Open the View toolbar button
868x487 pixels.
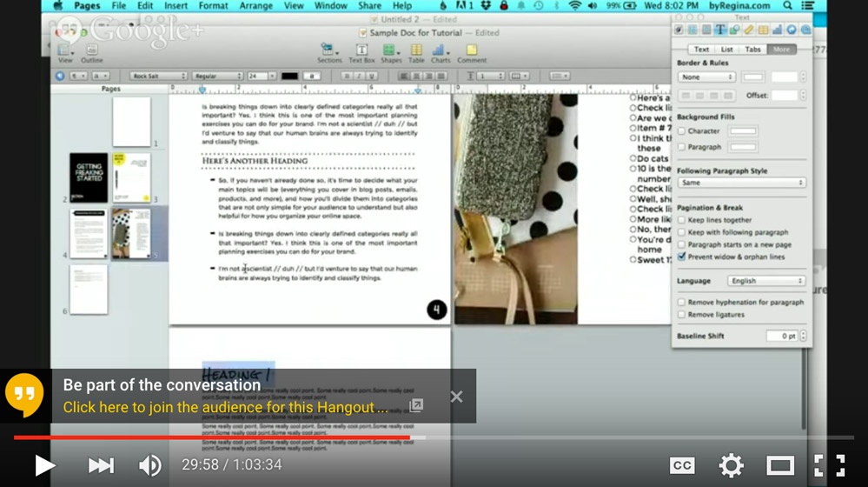[65, 53]
